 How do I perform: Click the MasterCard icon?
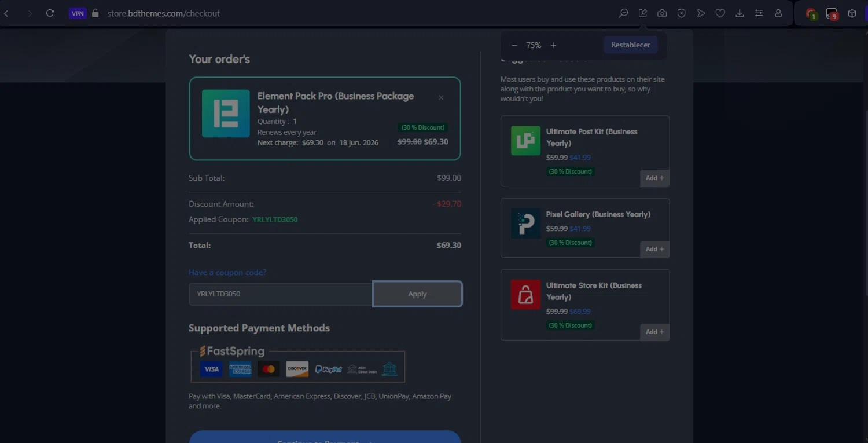click(269, 369)
